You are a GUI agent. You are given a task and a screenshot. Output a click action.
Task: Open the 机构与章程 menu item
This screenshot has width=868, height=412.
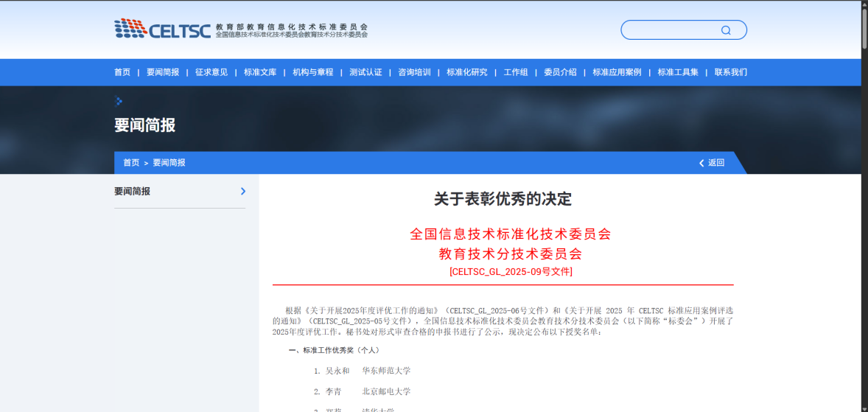pos(312,72)
